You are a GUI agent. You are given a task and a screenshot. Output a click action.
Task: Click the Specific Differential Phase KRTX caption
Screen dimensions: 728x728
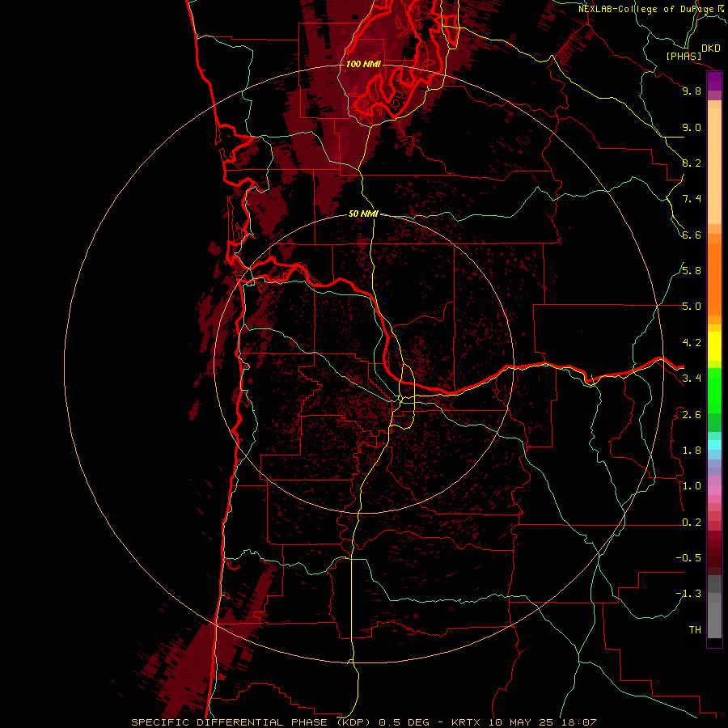[x=363, y=722]
